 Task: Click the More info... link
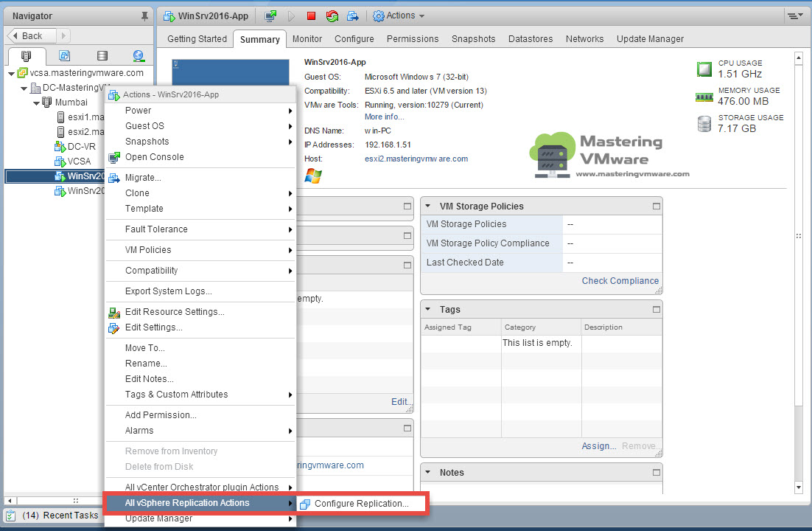click(384, 117)
